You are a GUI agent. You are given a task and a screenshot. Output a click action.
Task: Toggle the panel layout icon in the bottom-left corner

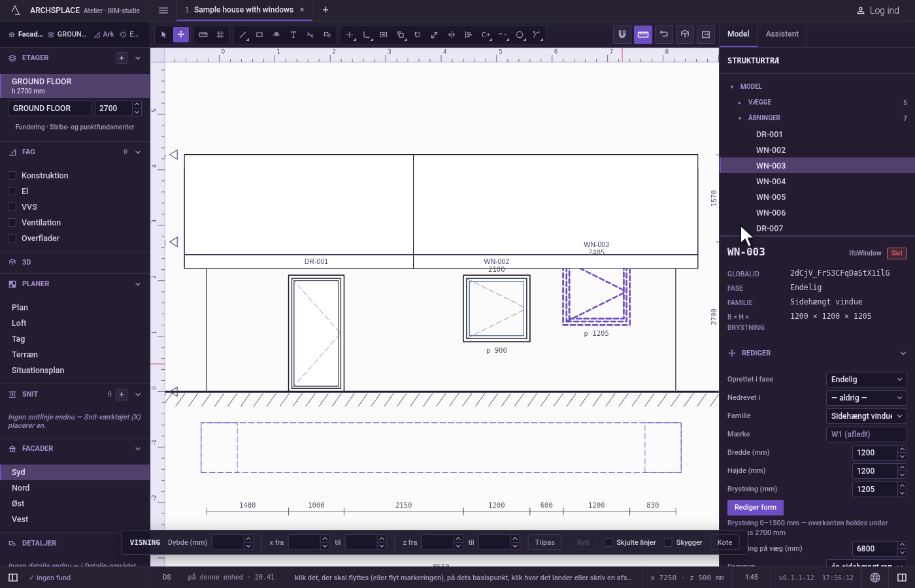tap(13, 578)
